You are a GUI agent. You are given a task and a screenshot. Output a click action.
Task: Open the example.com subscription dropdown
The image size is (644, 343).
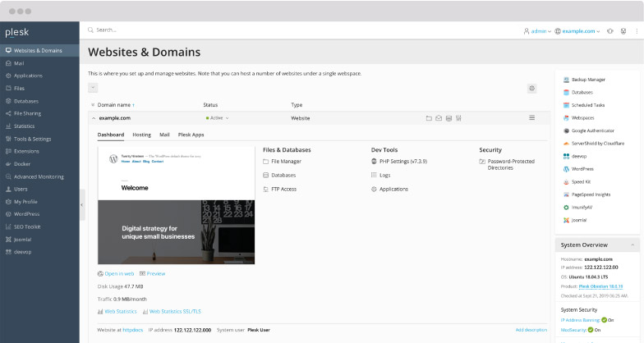579,31
